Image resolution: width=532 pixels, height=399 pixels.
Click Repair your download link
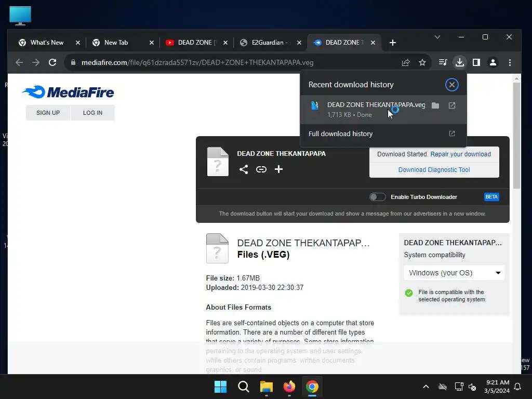coord(460,154)
